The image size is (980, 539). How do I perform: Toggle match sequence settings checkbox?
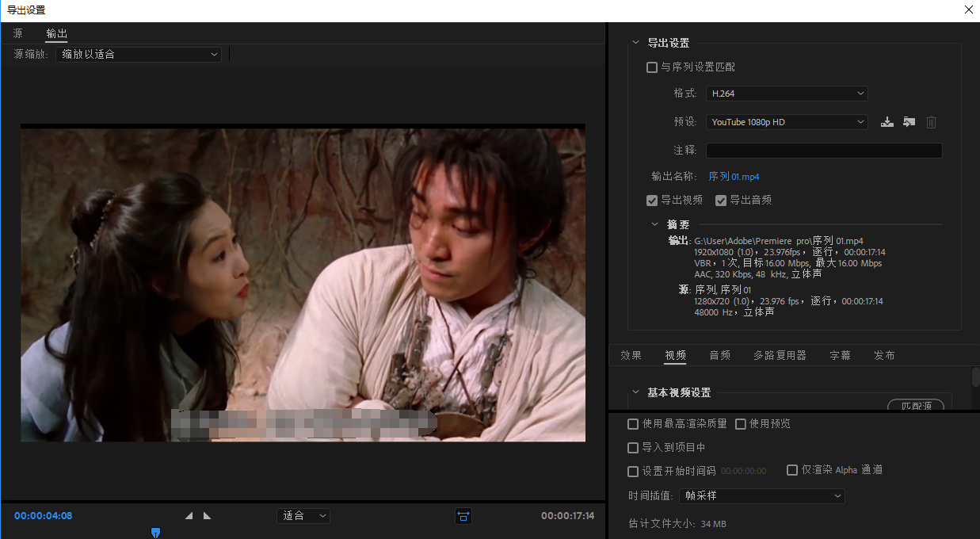coord(652,67)
